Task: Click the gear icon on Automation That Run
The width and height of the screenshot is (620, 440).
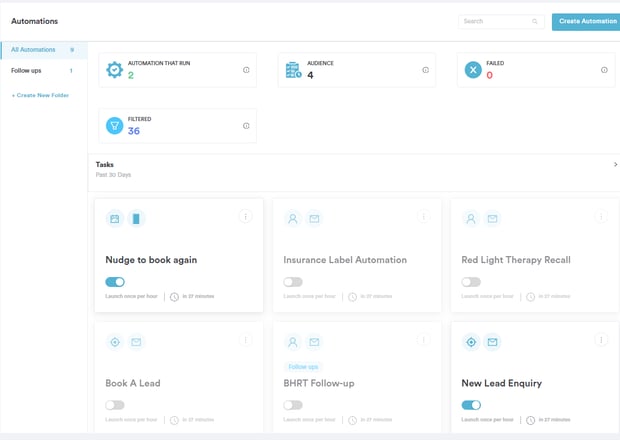Action: click(x=115, y=70)
